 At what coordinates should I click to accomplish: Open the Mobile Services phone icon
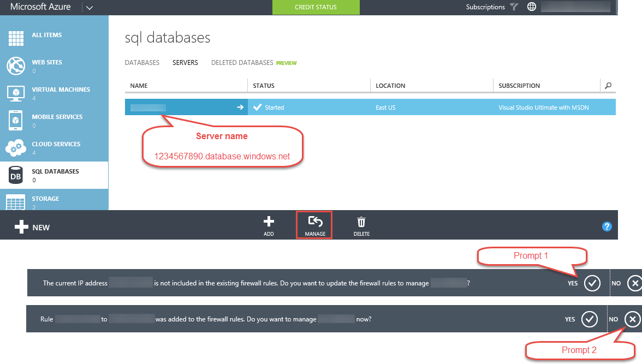15,121
